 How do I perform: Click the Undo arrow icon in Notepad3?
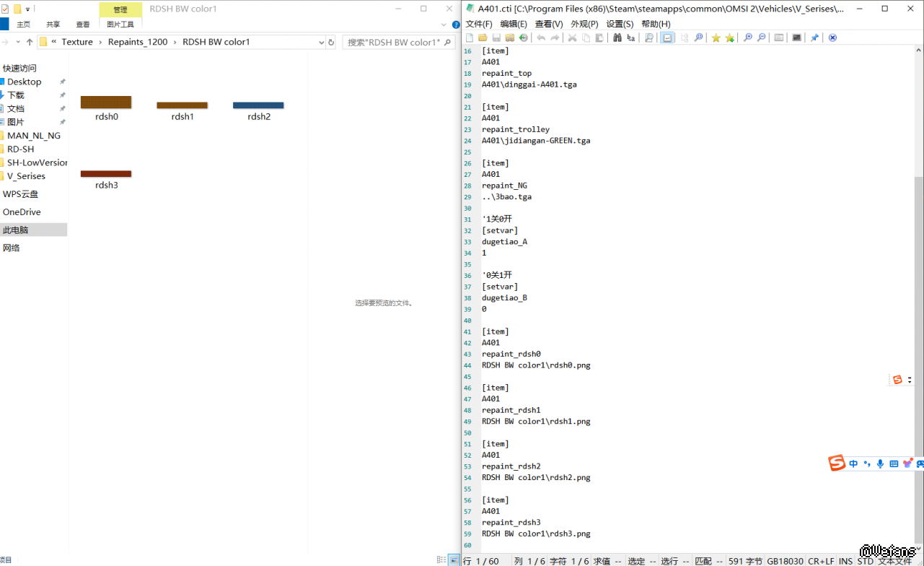541,38
